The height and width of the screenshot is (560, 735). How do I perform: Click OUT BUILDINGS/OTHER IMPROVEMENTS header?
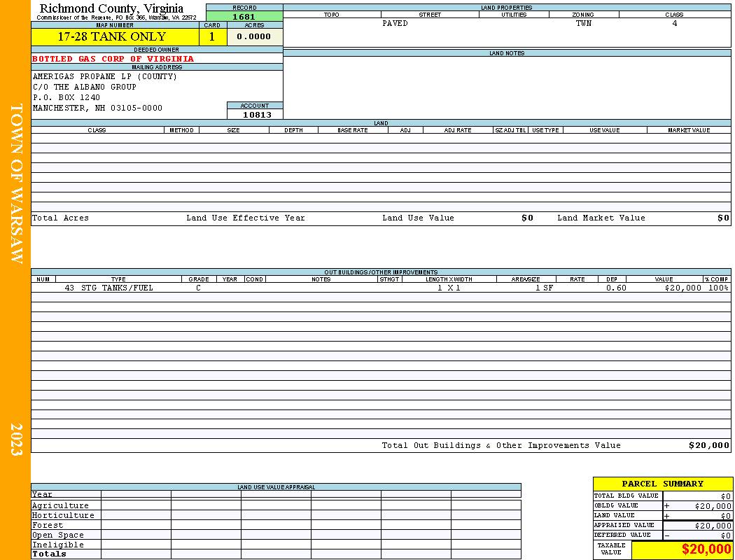tap(381, 272)
